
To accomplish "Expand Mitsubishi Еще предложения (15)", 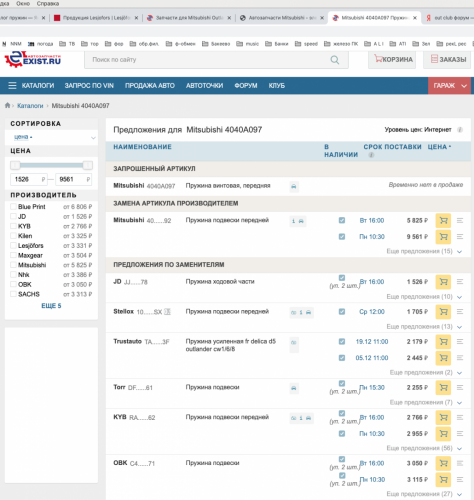I will [x=424, y=251].
